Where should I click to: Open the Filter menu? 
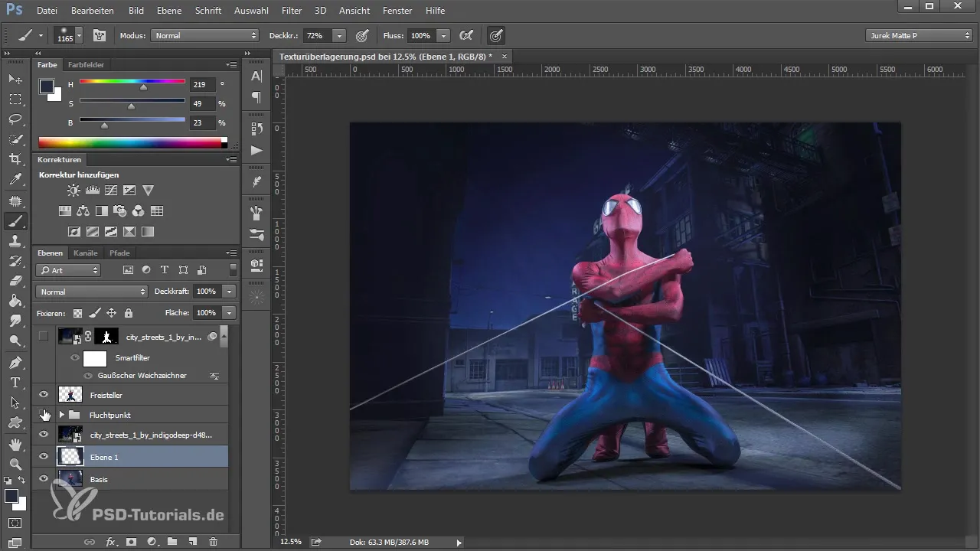click(291, 11)
